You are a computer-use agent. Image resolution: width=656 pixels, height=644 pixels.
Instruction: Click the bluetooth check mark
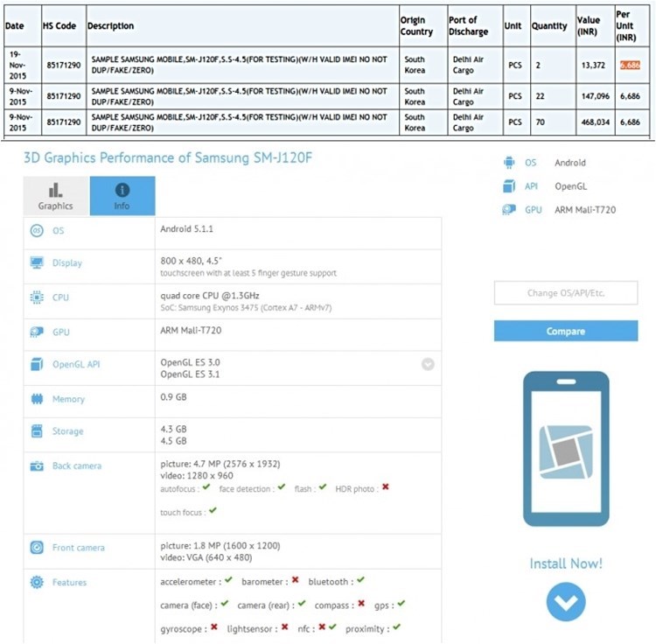(x=360, y=580)
